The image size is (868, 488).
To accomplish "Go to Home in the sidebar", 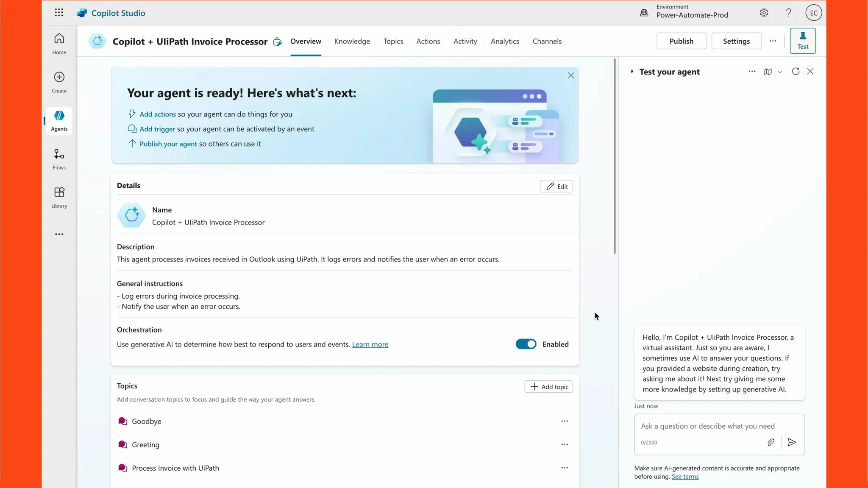I will [x=59, y=44].
